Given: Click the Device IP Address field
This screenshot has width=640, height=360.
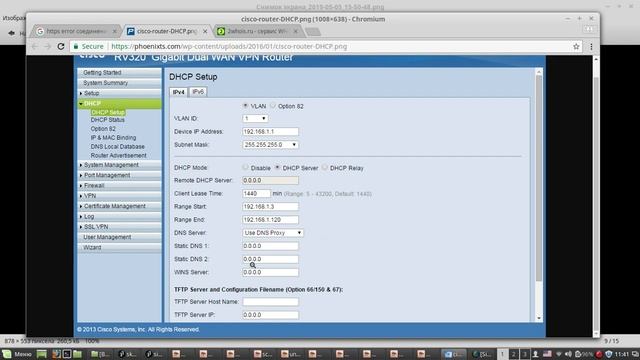Looking at the screenshot, I should (270, 131).
